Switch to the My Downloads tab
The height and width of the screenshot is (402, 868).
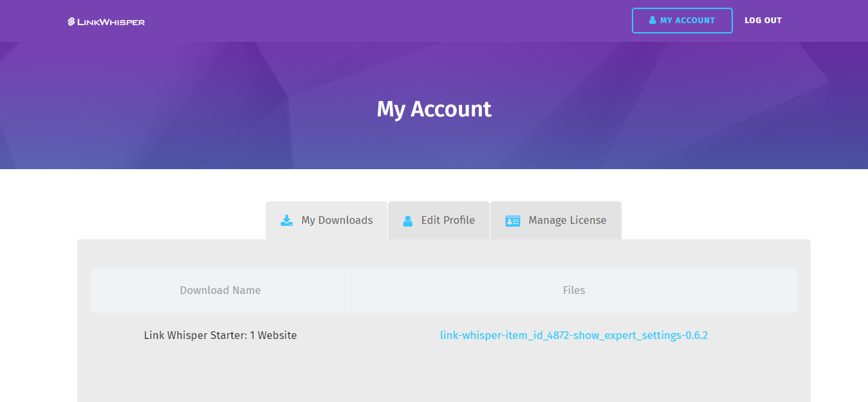tap(327, 221)
